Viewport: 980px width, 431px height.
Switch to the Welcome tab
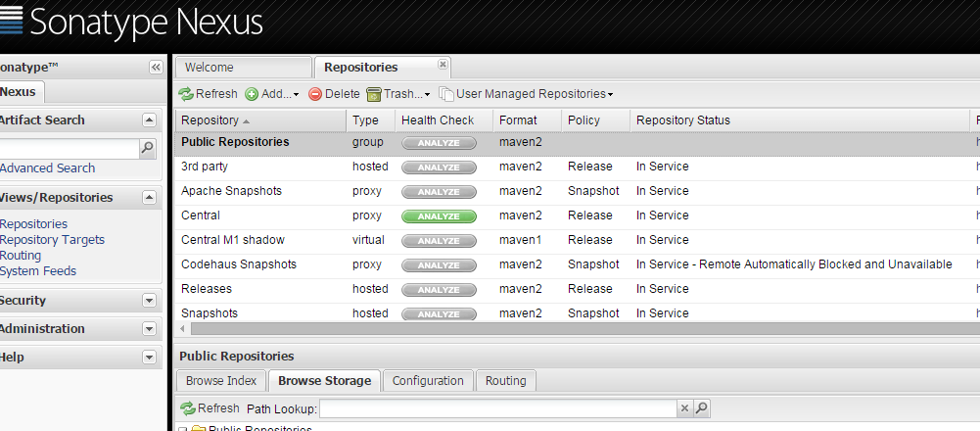(x=243, y=68)
